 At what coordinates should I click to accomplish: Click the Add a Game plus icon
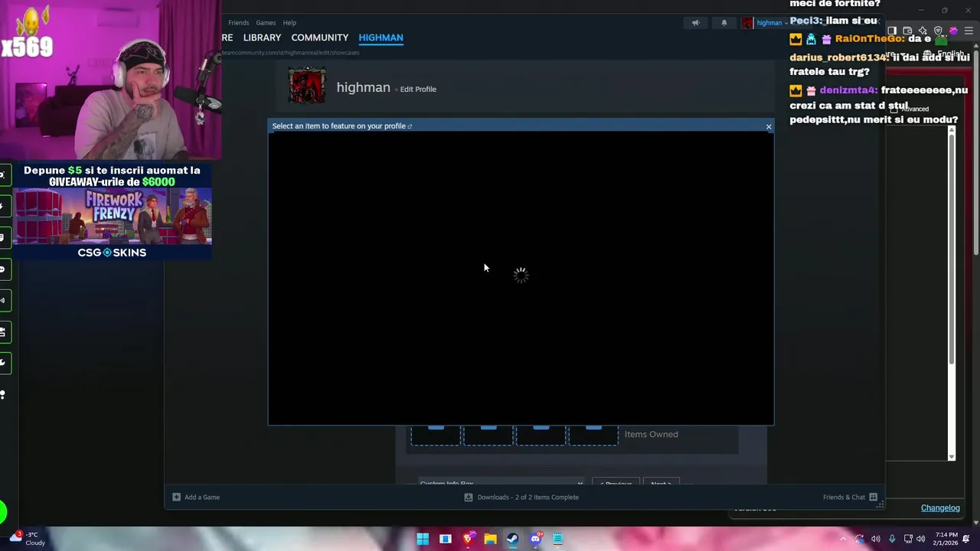tap(176, 497)
